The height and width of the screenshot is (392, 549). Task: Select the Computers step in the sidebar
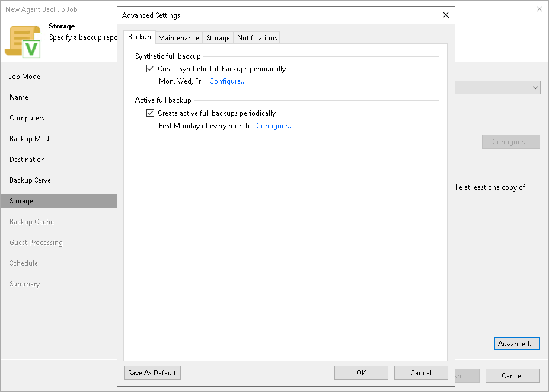[x=27, y=117]
